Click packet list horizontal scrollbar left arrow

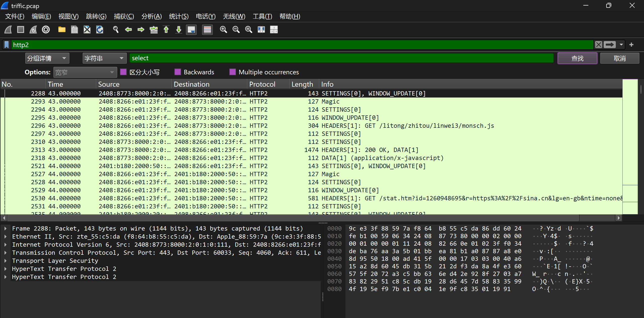(4, 218)
